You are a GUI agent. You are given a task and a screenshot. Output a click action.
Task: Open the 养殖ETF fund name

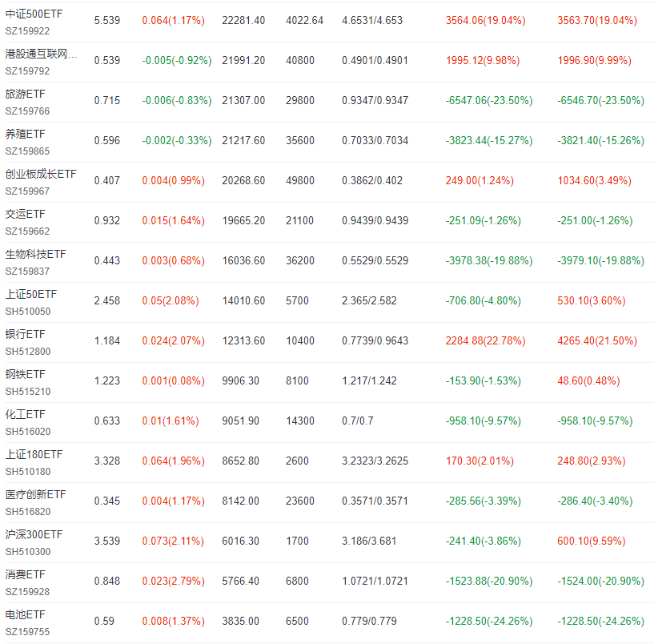click(25, 134)
